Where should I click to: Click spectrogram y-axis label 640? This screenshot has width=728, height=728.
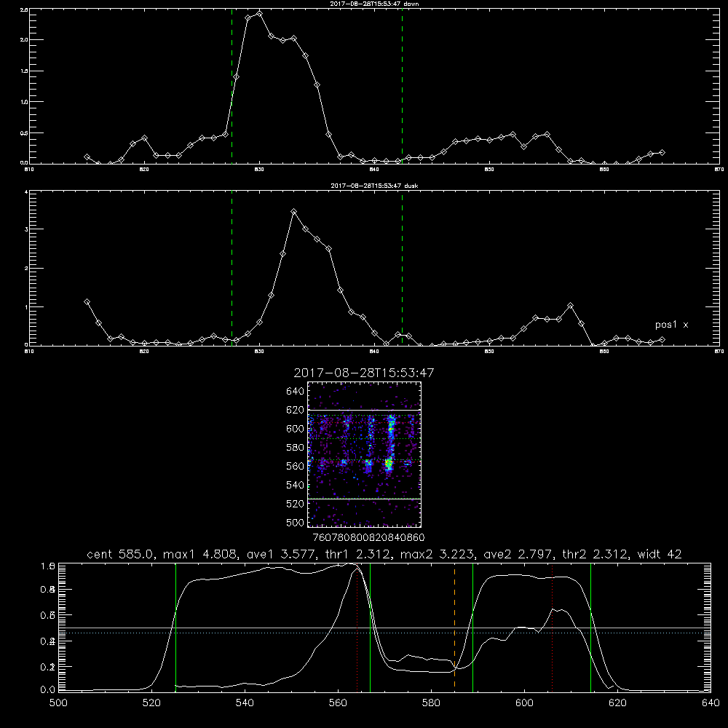296,392
